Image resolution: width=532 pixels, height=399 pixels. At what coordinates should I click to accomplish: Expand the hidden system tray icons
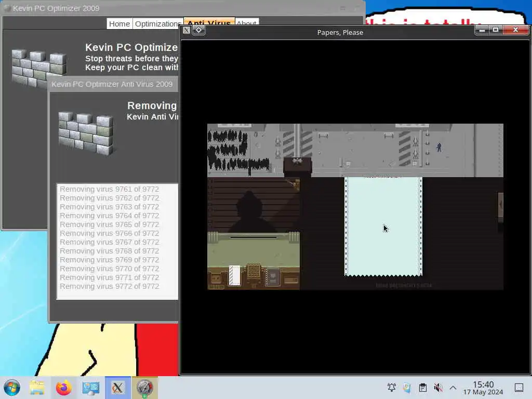pos(453,388)
